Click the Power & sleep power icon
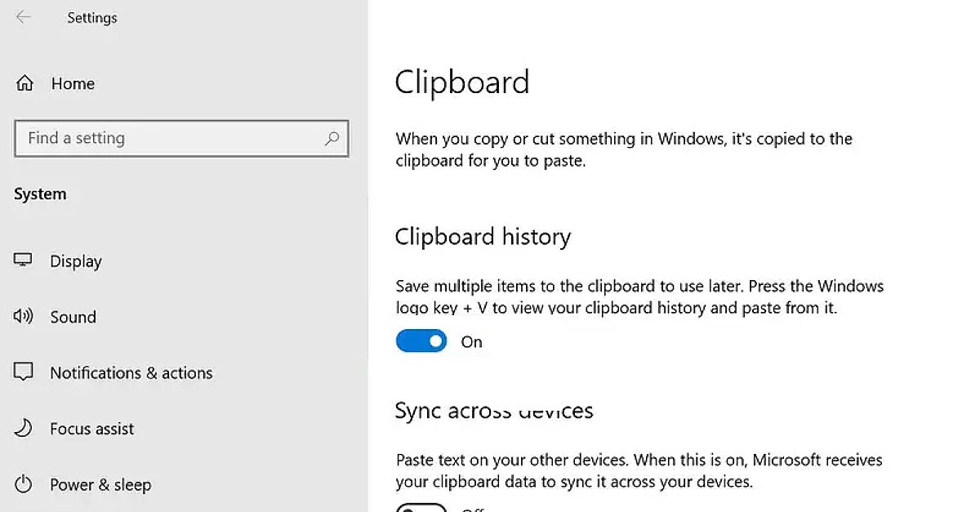980x512 pixels. click(24, 484)
